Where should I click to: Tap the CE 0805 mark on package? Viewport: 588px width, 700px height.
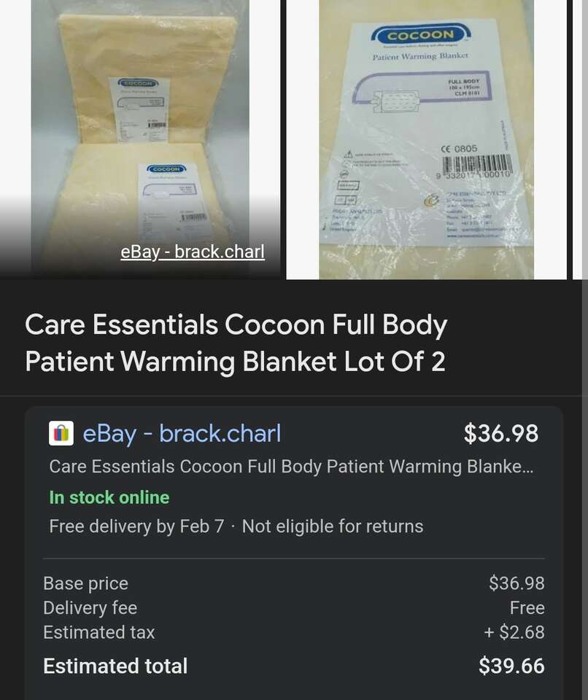pos(459,148)
